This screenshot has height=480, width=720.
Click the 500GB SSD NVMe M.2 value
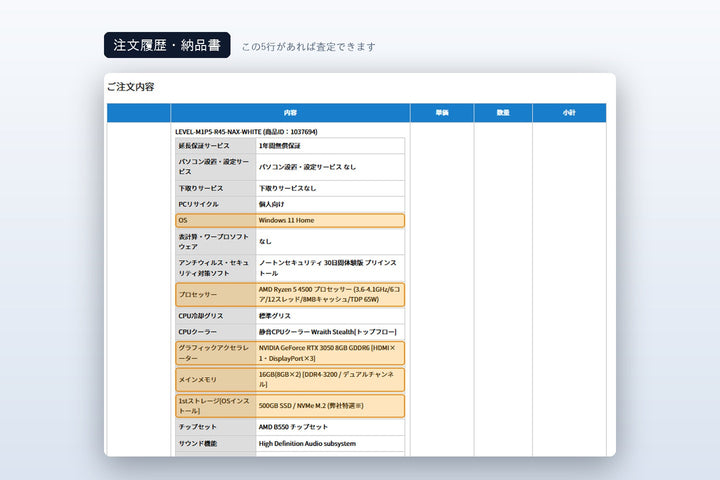click(x=311, y=406)
